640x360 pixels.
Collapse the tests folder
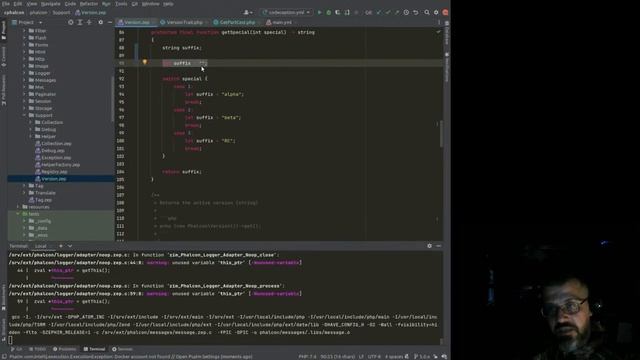coord(18,213)
